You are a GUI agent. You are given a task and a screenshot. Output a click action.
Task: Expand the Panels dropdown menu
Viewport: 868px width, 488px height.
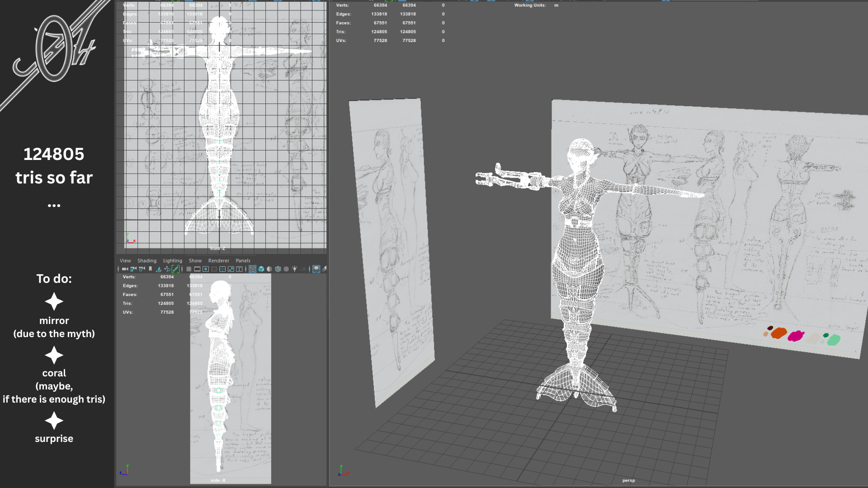coord(243,261)
